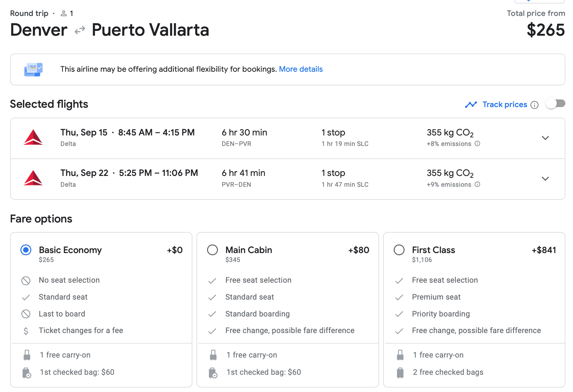Click the Track prices info icon
Image resolution: width=573 pixels, height=392 pixels.
tap(534, 105)
